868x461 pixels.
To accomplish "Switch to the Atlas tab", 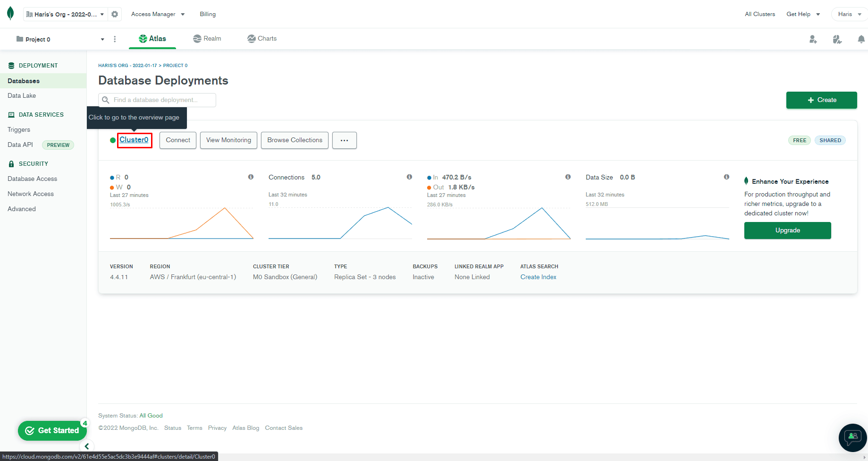I will click(152, 39).
